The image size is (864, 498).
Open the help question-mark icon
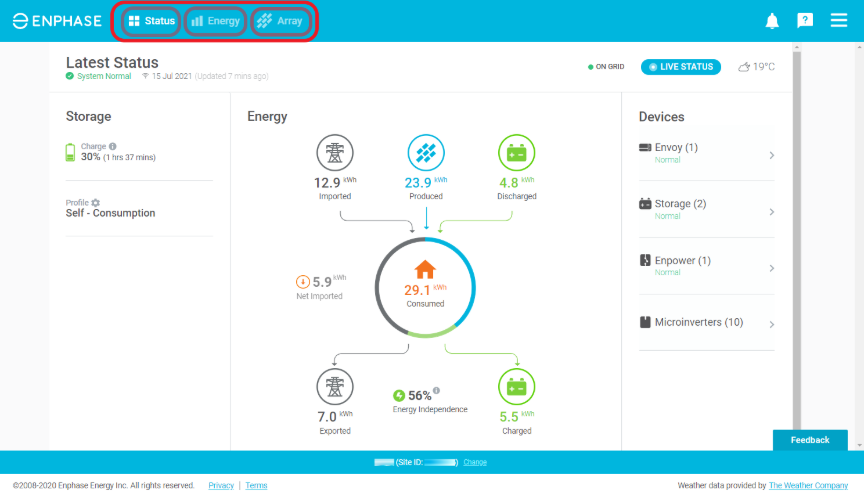click(805, 21)
